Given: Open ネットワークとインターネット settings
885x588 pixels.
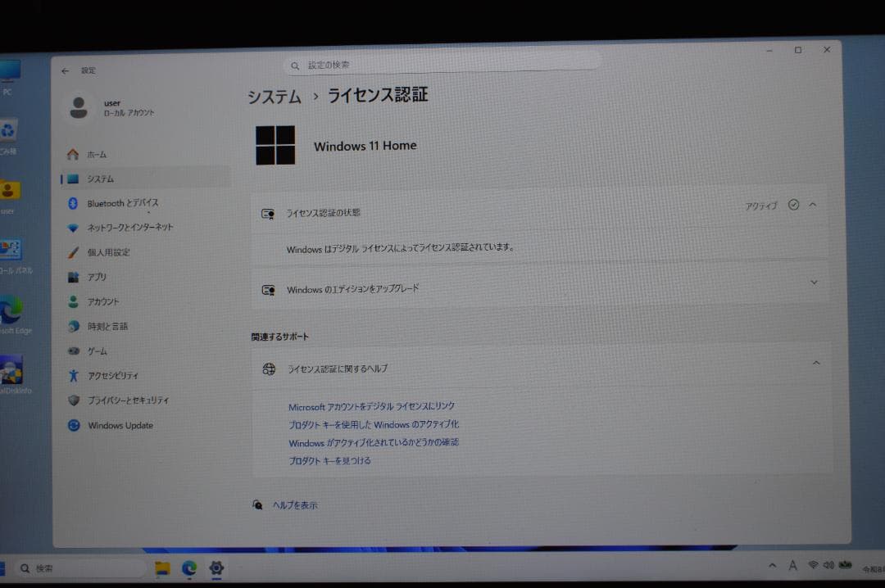Looking at the screenshot, I should pos(145,228).
